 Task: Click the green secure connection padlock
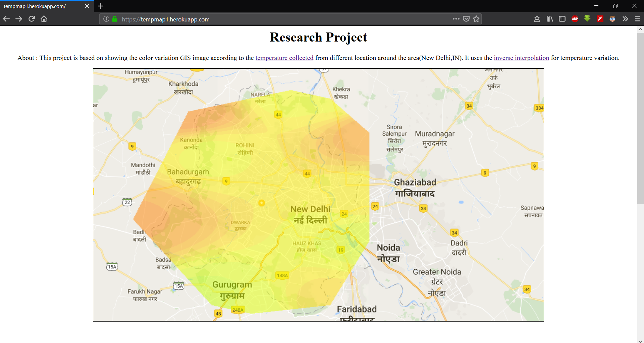pos(115,19)
